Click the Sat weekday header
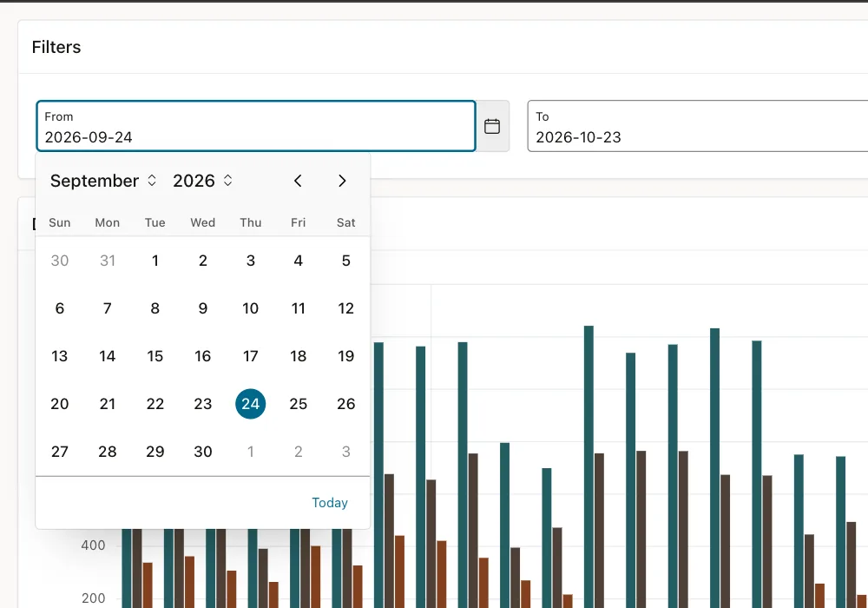Image resolution: width=868 pixels, height=608 pixels. (x=346, y=222)
